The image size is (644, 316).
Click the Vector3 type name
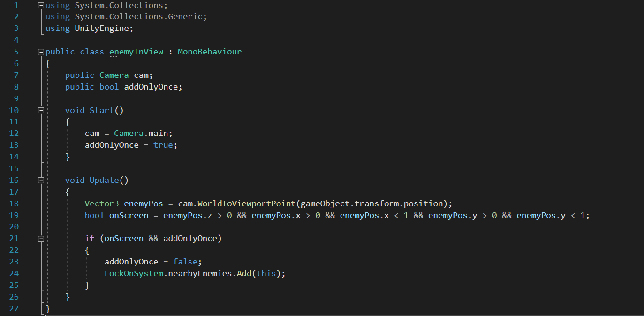click(101, 203)
